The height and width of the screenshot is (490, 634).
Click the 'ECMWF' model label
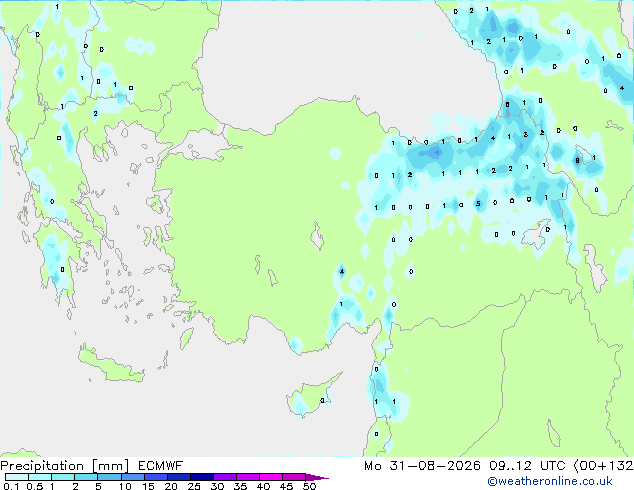161,466
